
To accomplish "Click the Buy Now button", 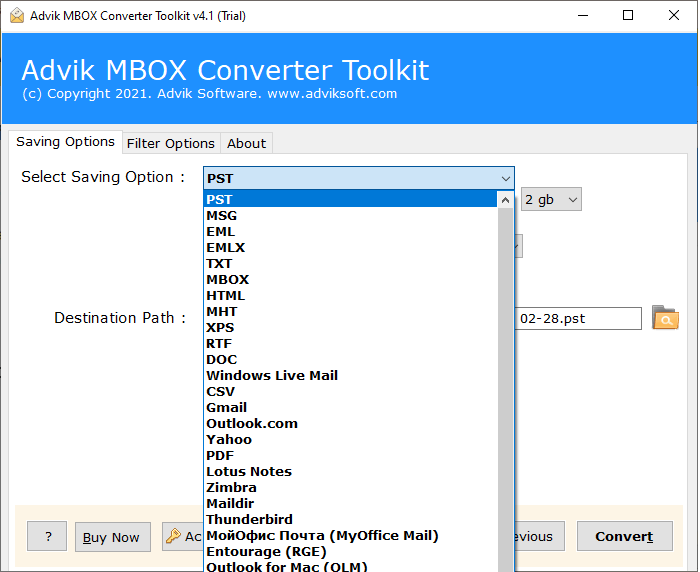I will pyautogui.click(x=112, y=537).
